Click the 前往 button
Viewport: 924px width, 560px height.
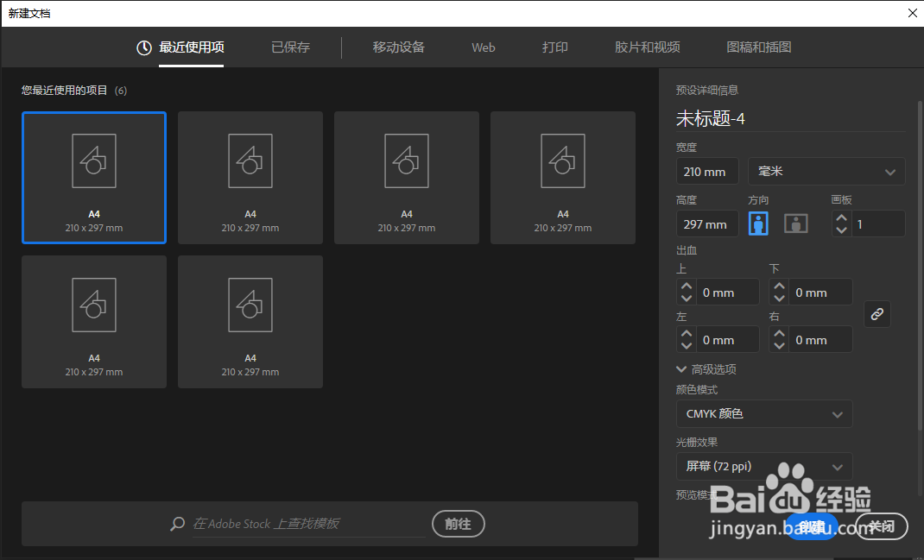(459, 524)
